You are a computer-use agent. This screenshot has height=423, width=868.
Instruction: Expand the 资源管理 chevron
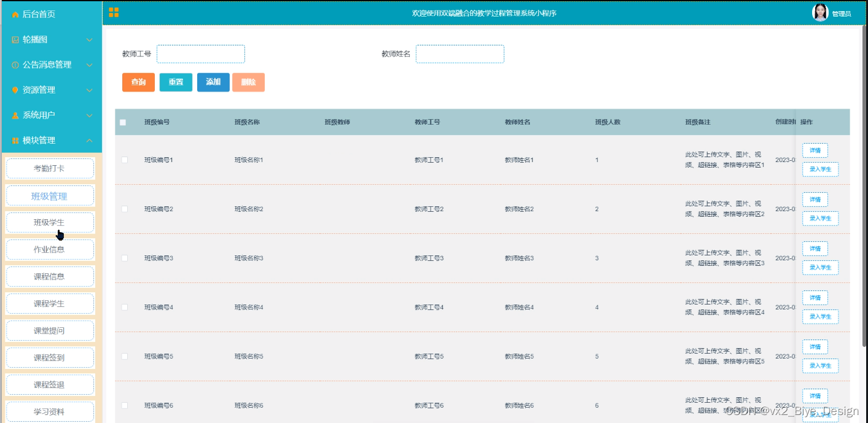point(90,90)
